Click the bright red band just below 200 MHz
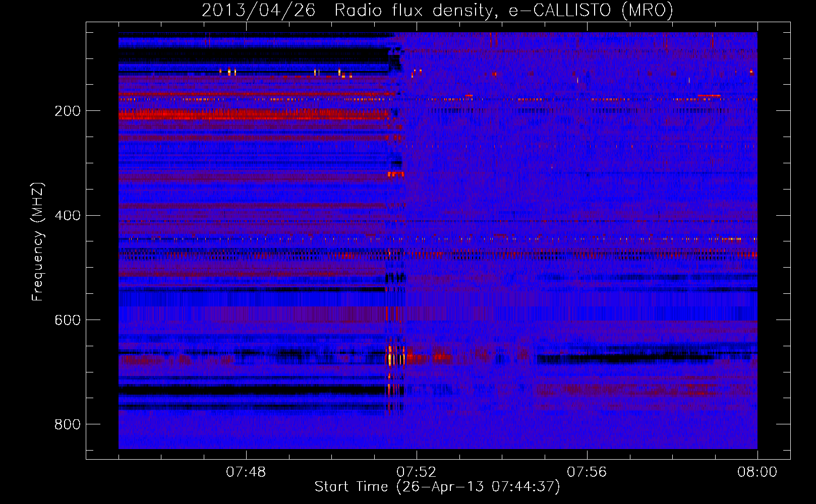This screenshot has height=504, width=816. click(x=253, y=115)
